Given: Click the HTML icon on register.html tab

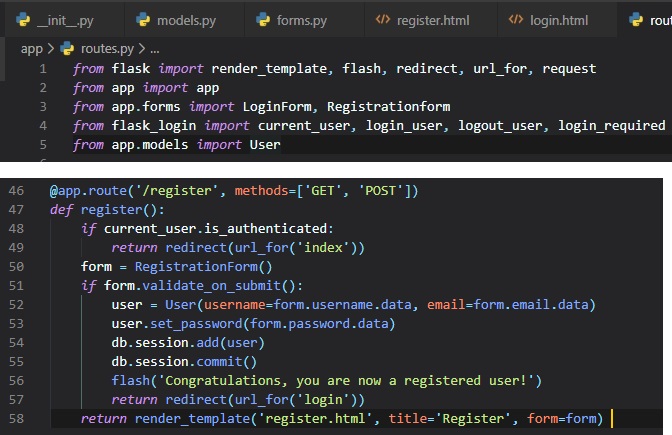Looking at the screenshot, I should (x=382, y=19).
